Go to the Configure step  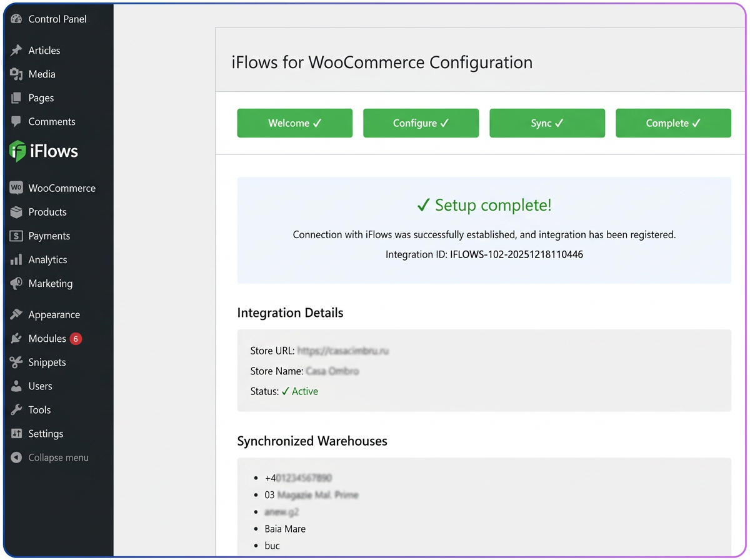(421, 123)
